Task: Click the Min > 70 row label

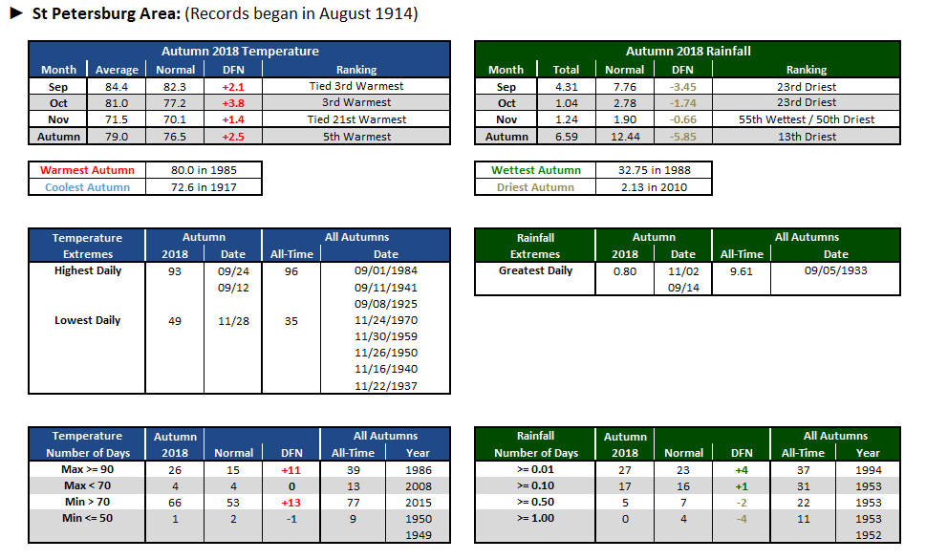Action: (x=87, y=502)
